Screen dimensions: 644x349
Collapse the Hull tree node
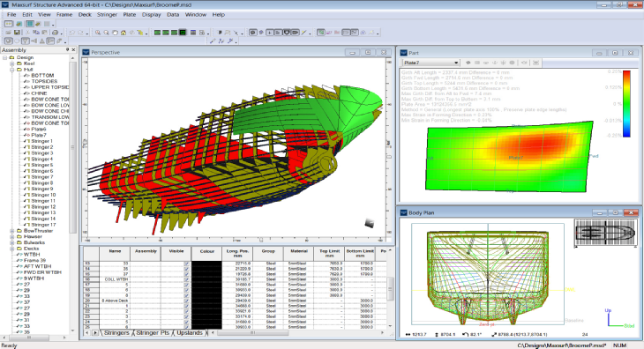pyautogui.click(x=12, y=70)
